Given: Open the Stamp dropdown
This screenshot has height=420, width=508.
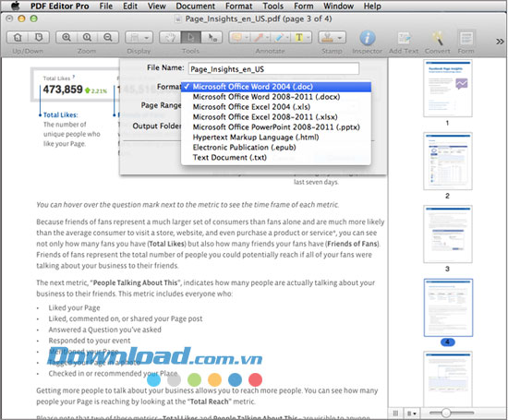Looking at the screenshot, I should coord(333,38).
